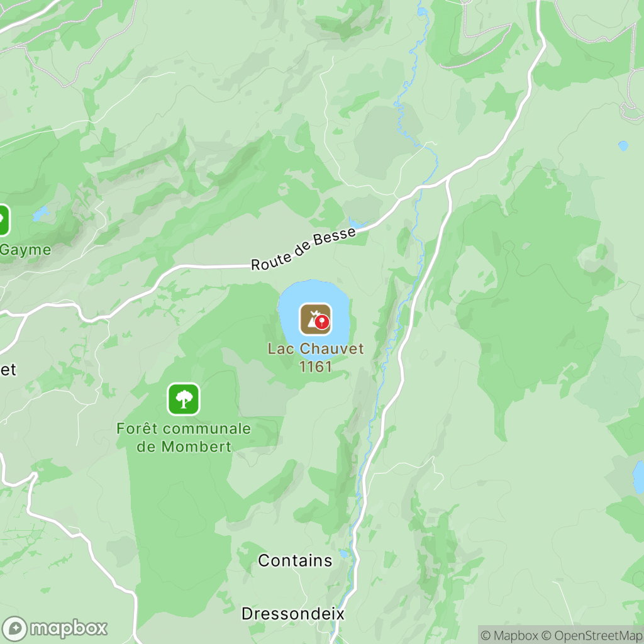This screenshot has width=644, height=644.
Task: Open the Mapbox logo link
Action: 55,628
